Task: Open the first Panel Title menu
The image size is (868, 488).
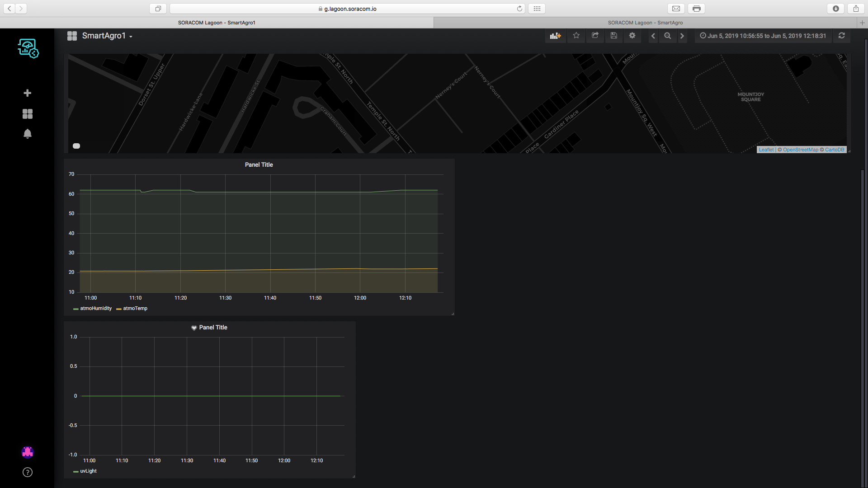Action: (259, 165)
